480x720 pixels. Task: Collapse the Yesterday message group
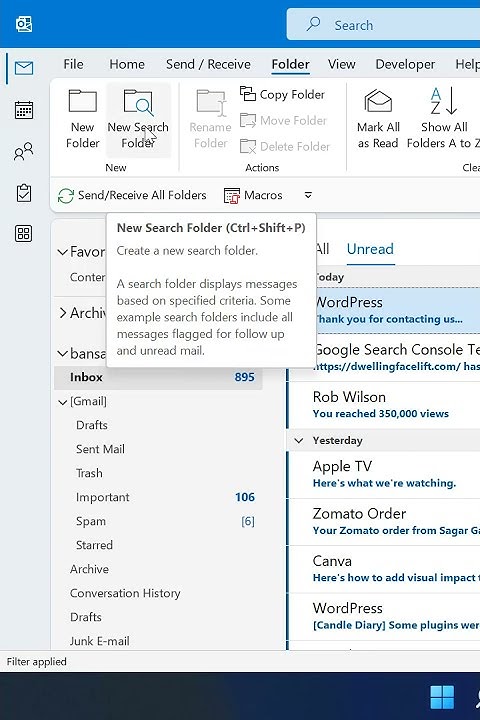pyautogui.click(x=299, y=441)
